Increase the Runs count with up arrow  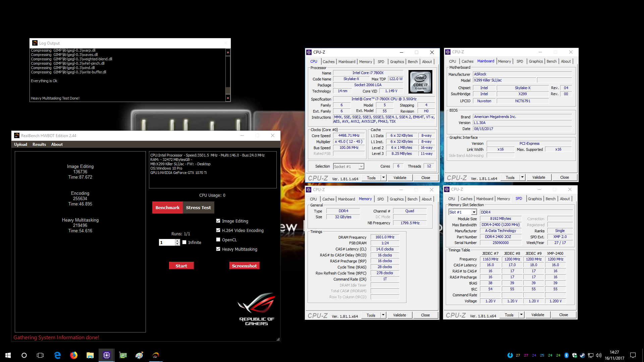click(x=177, y=241)
